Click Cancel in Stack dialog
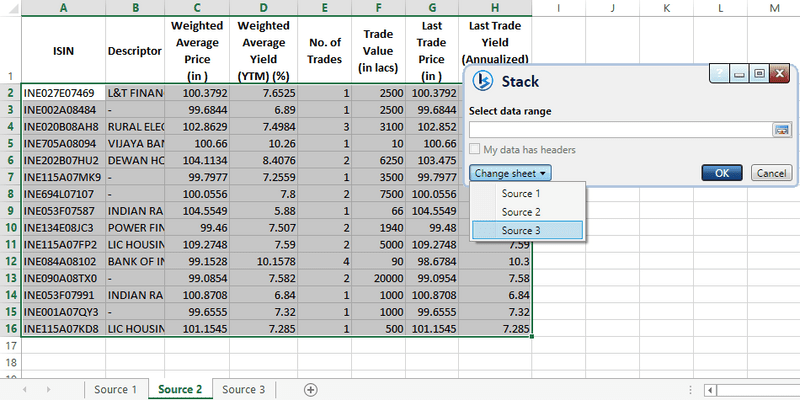Viewport: 800px width, 400px height. (x=771, y=173)
